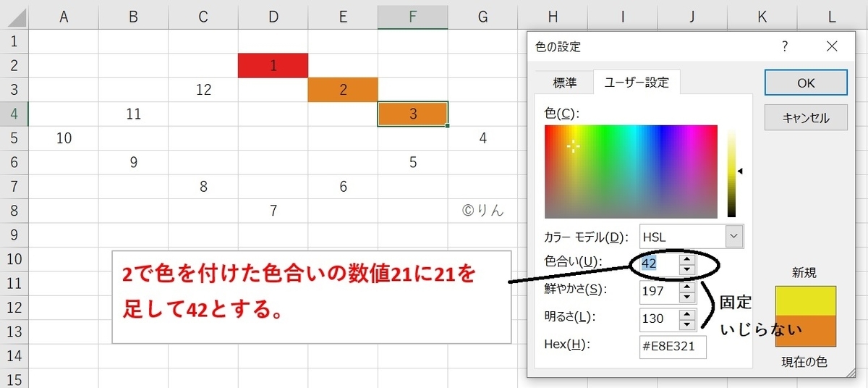Select row 2 header

click(x=14, y=65)
